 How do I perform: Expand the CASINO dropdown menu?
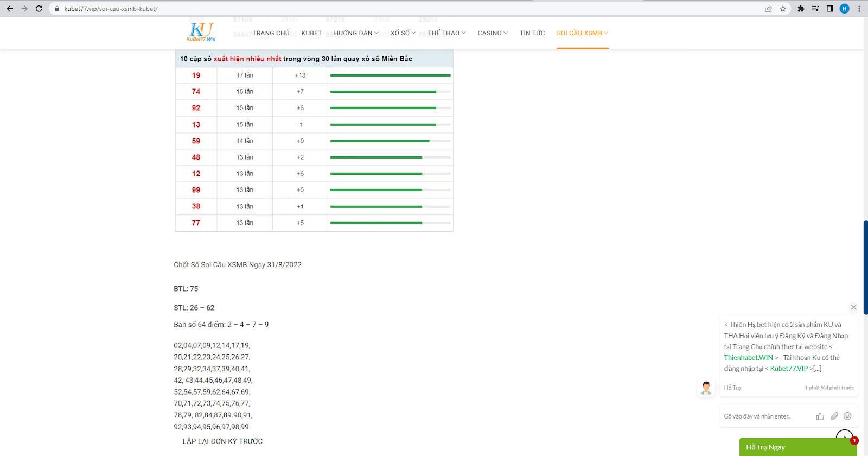(x=493, y=33)
